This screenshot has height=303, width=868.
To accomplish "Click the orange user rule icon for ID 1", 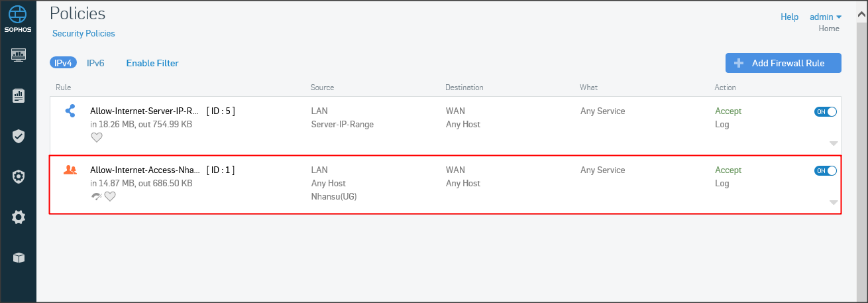I will coord(70,170).
